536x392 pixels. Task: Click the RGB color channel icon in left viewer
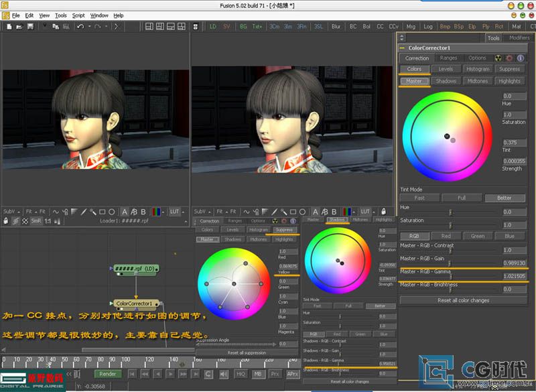[x=156, y=212]
